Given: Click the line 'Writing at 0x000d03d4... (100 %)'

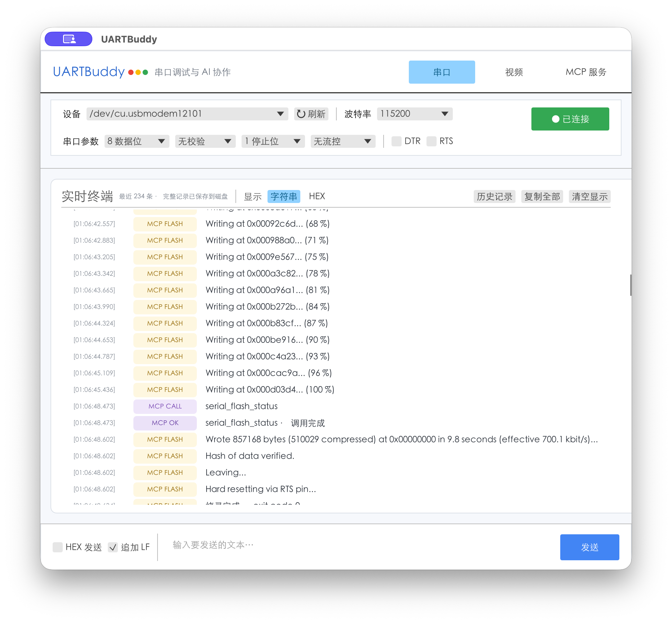Looking at the screenshot, I should [x=270, y=390].
